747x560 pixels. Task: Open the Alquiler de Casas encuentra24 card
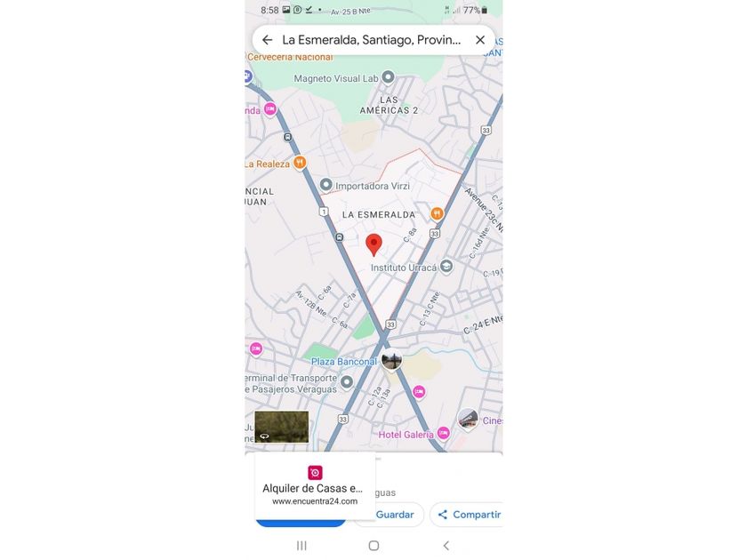tap(315, 486)
